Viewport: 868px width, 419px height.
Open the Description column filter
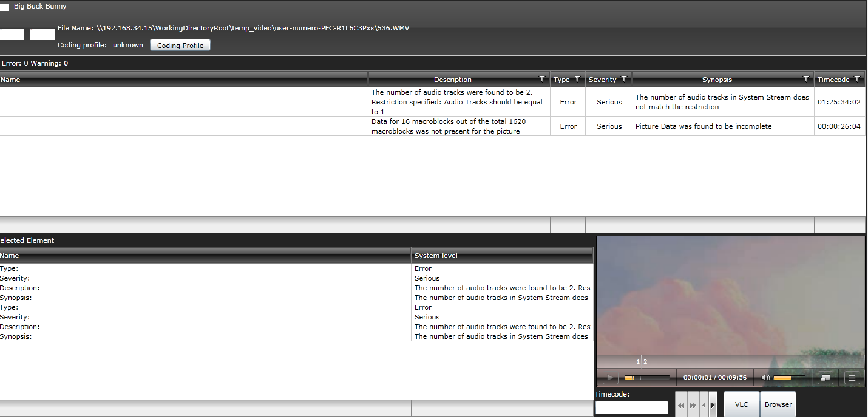point(541,79)
